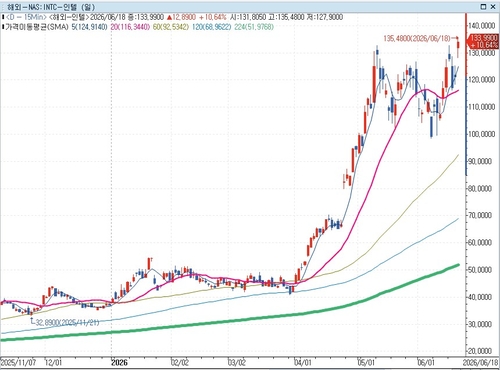Click the open price 시:131,8050

tap(248, 17)
